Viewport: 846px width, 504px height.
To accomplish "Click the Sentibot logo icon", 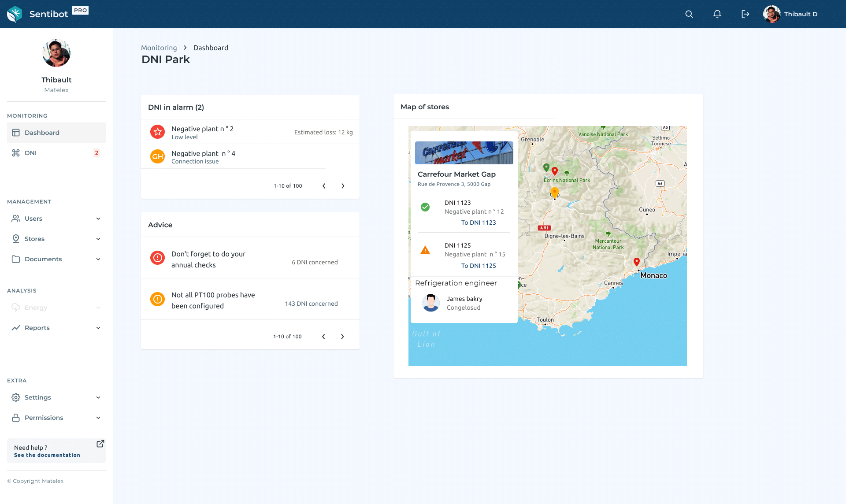I will coord(15,14).
